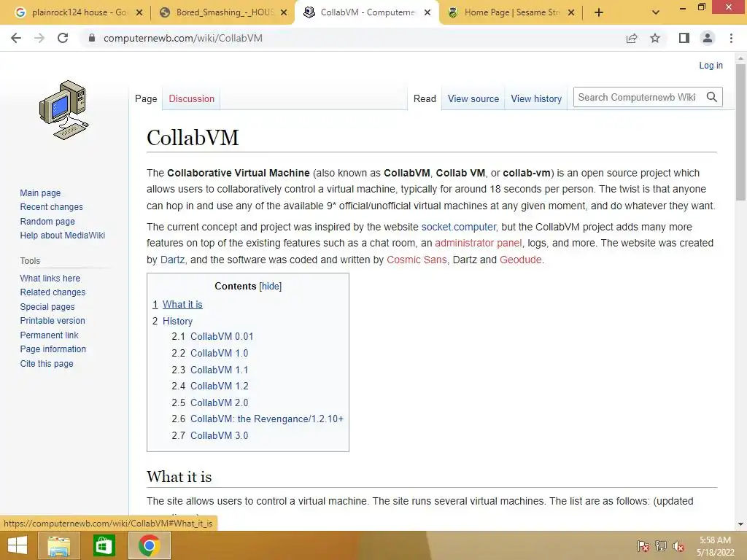
Task: Open the Discussion tab
Action: tap(192, 98)
